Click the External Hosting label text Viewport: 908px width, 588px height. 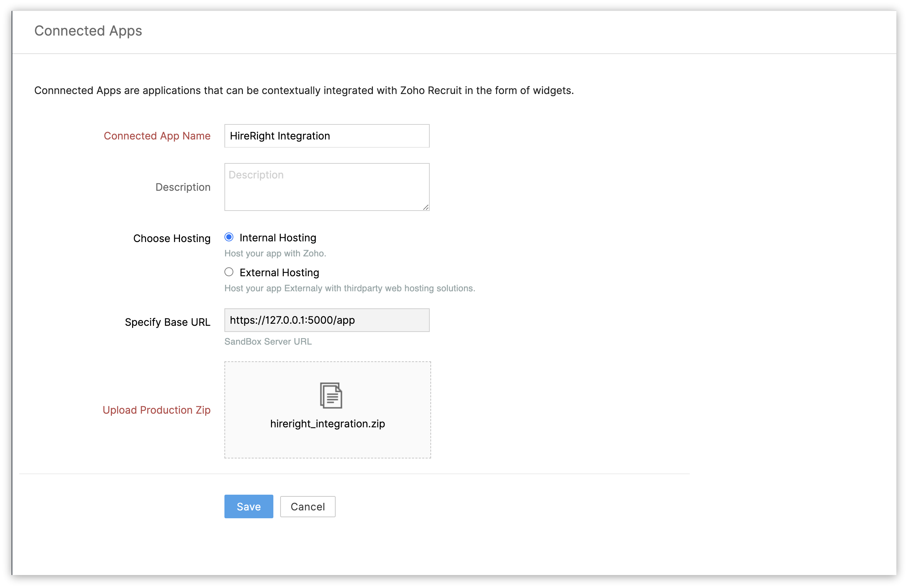click(x=279, y=273)
